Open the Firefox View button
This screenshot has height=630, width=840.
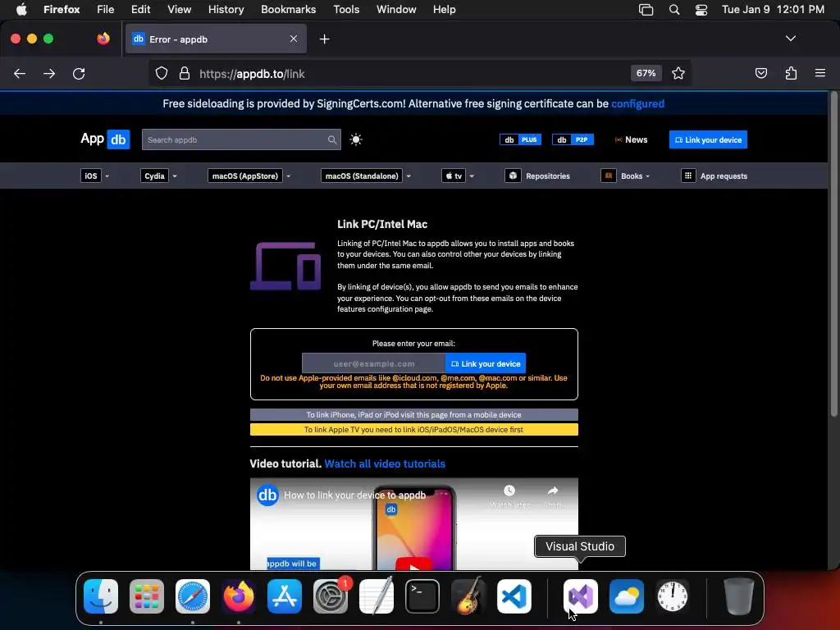(x=103, y=39)
